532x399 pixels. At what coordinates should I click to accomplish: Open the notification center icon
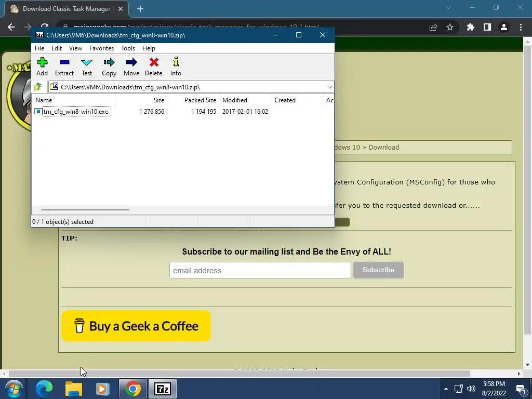click(x=521, y=389)
